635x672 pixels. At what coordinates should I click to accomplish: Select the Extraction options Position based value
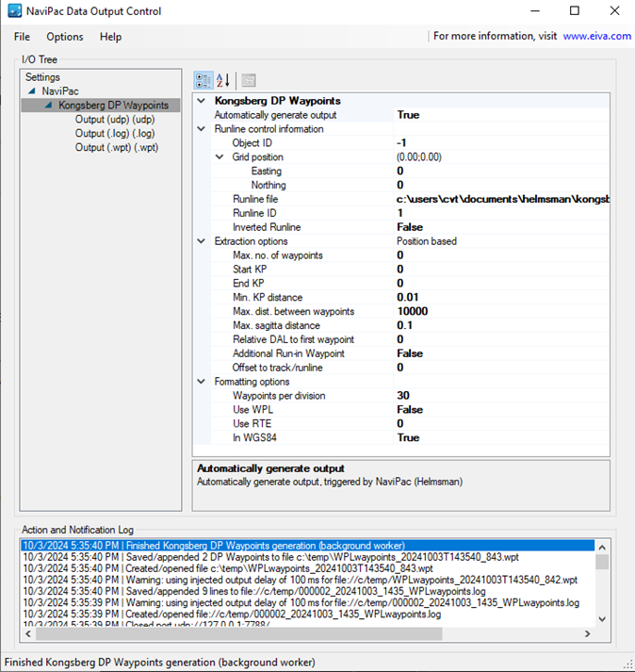tap(501, 241)
